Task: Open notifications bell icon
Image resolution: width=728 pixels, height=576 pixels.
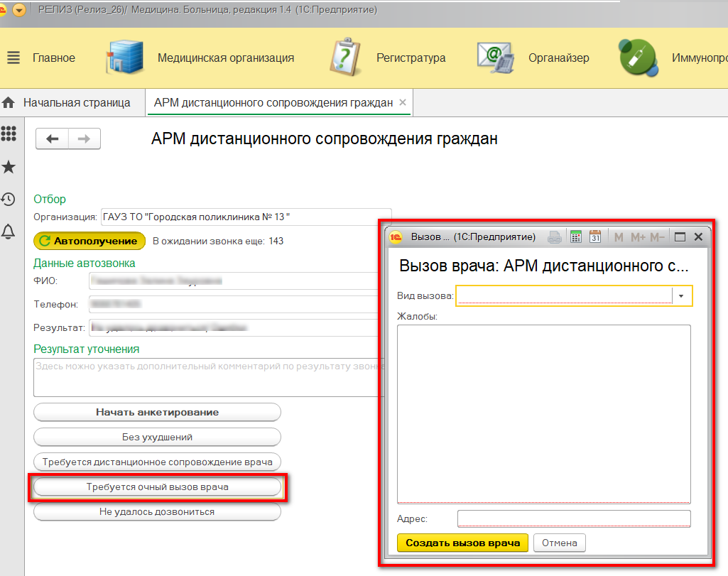Action: 9,232
